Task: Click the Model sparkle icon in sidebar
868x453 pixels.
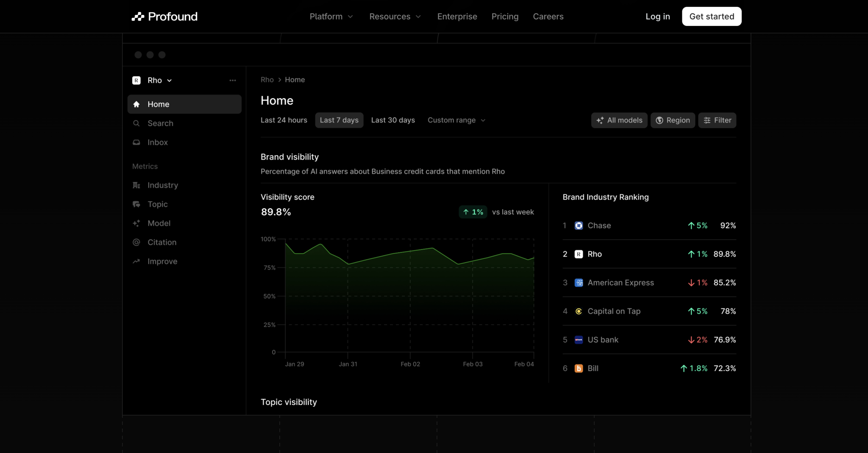Action: (x=136, y=224)
